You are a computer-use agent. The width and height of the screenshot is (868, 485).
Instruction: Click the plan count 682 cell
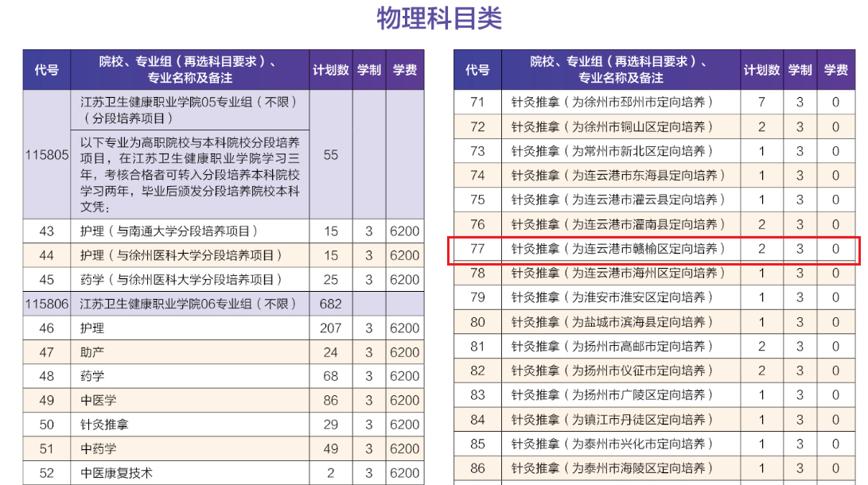tap(331, 304)
